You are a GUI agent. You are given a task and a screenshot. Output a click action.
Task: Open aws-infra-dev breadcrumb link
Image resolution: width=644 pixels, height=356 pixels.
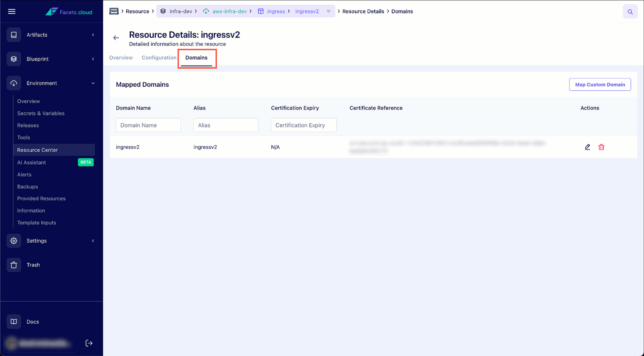tap(229, 11)
